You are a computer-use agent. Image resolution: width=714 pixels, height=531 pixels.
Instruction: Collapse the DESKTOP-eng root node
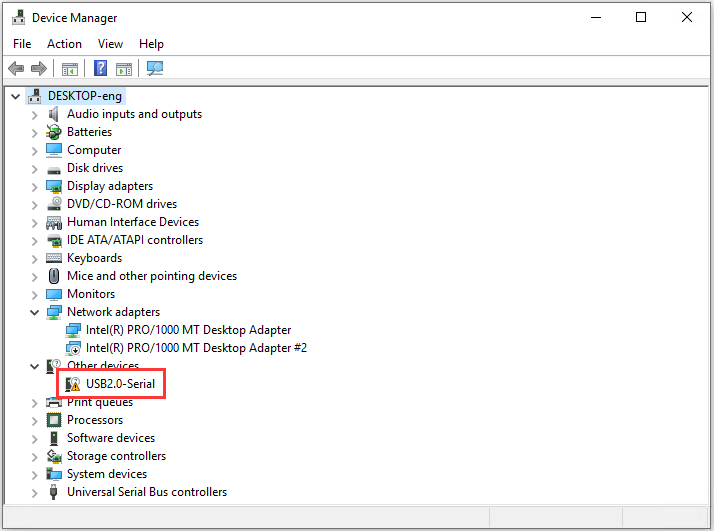coord(15,97)
